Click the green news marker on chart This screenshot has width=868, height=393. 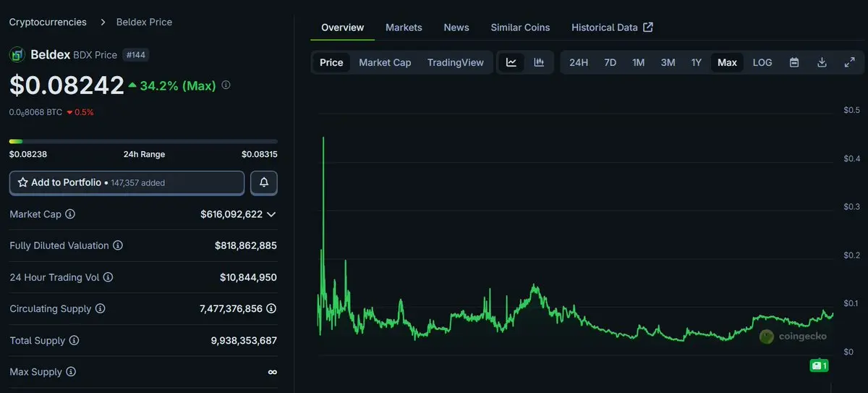point(819,365)
